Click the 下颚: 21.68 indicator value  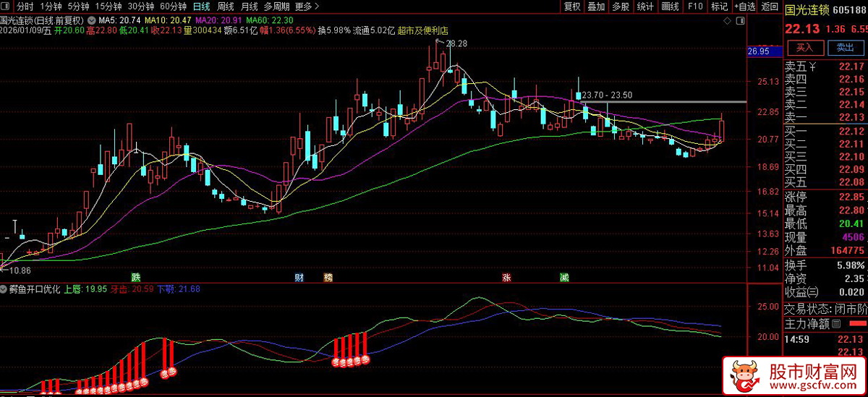coord(179,289)
